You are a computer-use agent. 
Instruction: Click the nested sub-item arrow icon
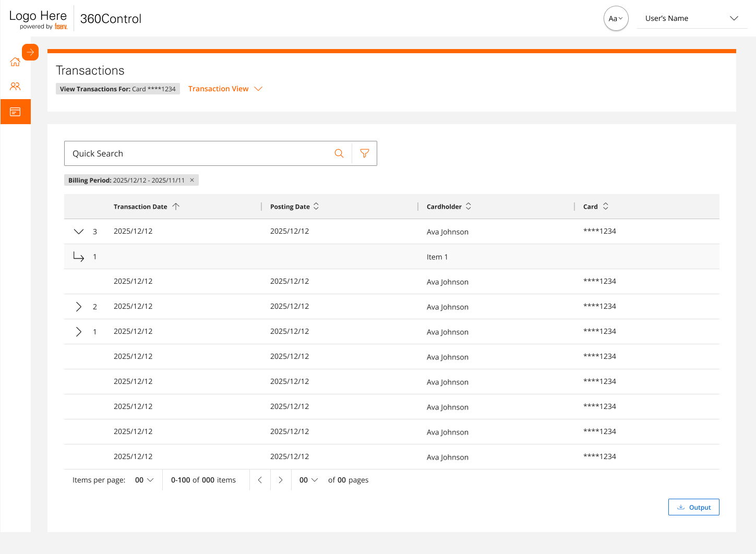coord(79,257)
